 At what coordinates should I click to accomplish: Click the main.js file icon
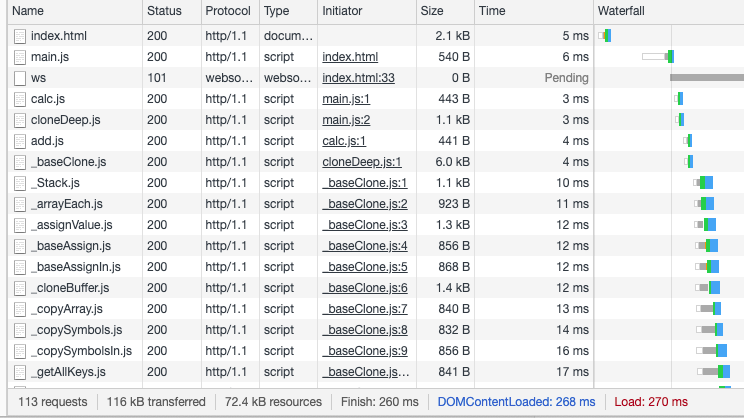(x=20, y=57)
